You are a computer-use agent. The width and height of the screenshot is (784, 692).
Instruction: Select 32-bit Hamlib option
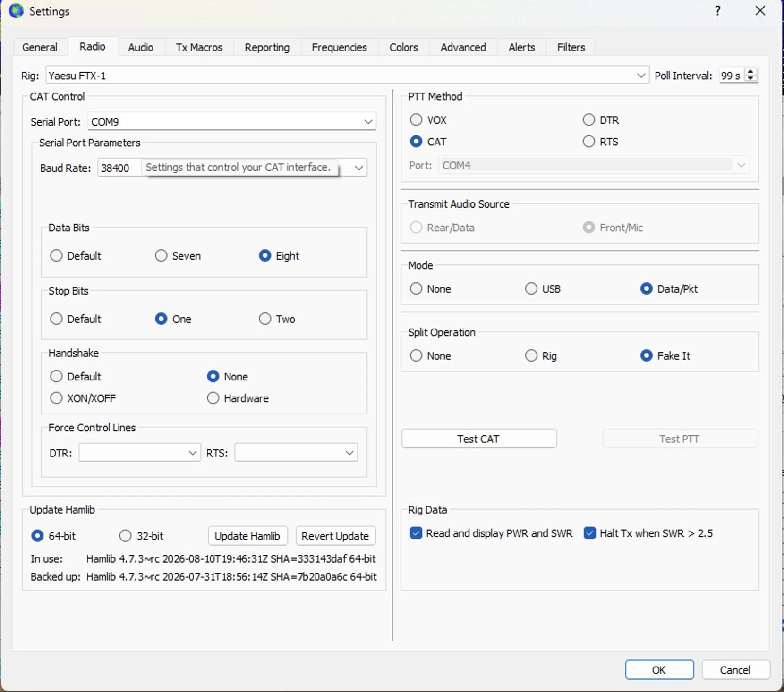pos(141,536)
